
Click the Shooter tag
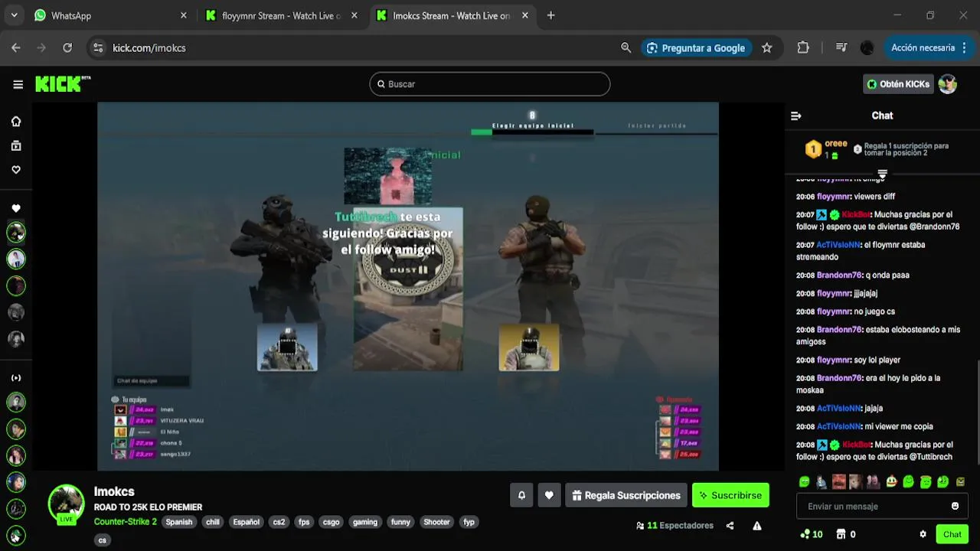(436, 522)
